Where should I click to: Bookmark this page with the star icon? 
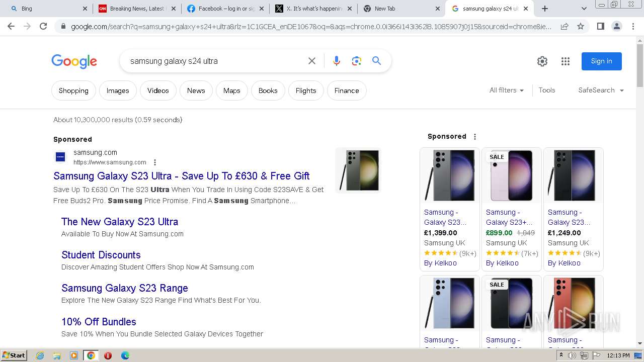pyautogui.click(x=581, y=26)
